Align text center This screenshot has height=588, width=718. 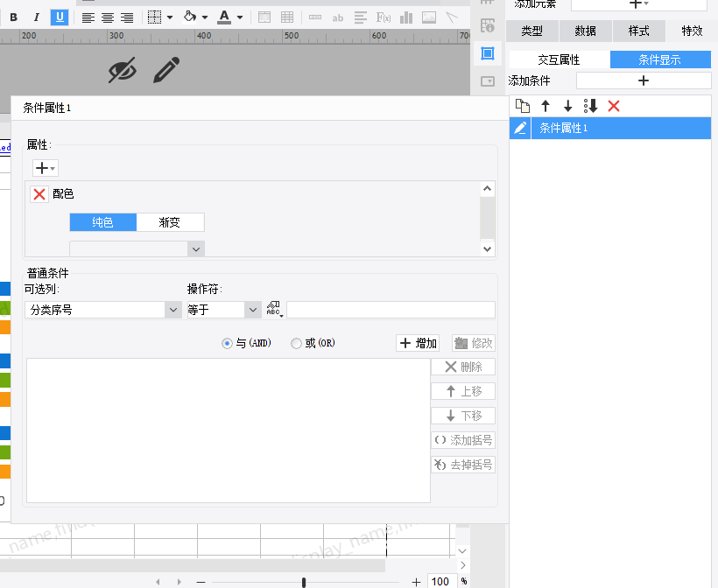(x=108, y=17)
